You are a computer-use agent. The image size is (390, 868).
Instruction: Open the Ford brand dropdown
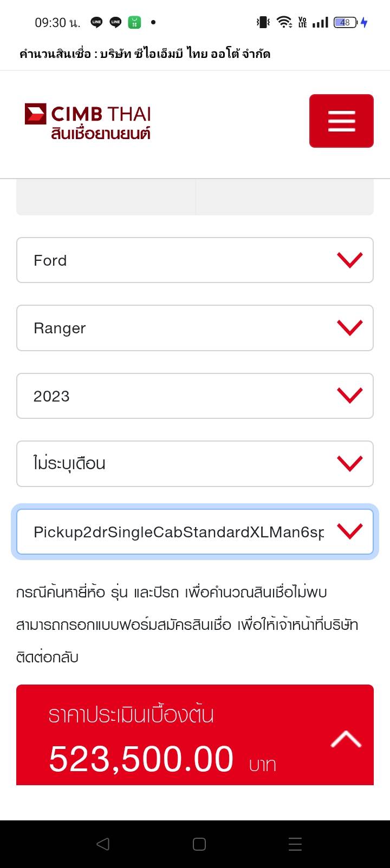click(195, 260)
